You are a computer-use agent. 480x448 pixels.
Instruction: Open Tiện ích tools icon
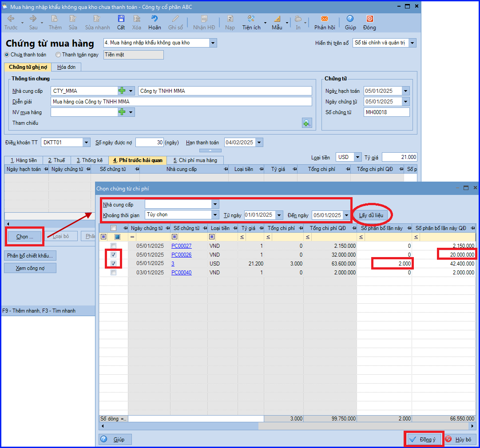pyautogui.click(x=251, y=19)
